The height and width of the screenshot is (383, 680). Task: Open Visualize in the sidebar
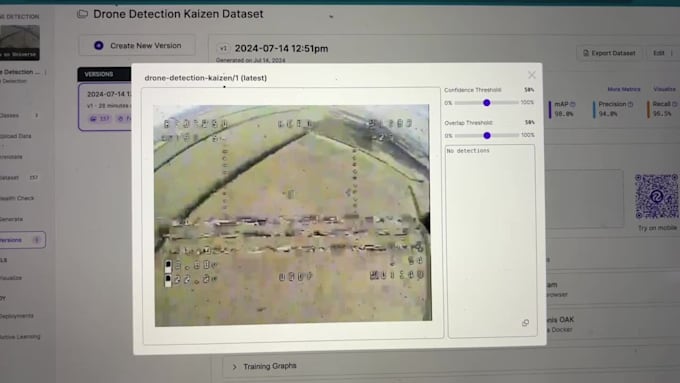(x=11, y=278)
